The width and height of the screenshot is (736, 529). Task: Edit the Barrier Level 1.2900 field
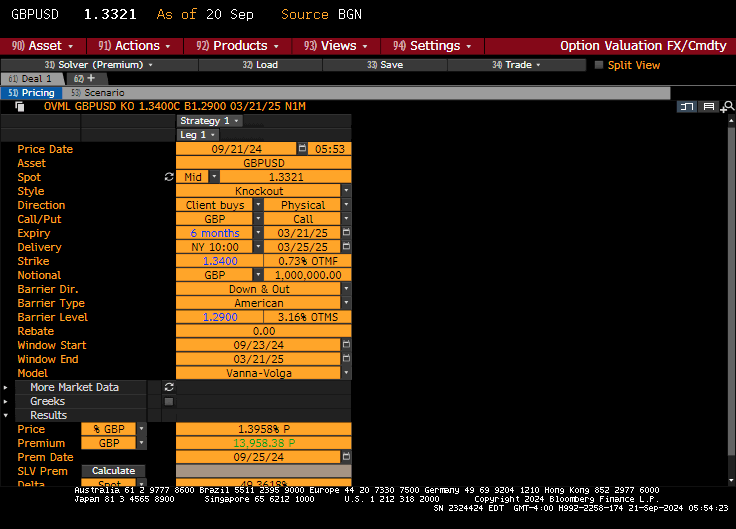point(220,317)
